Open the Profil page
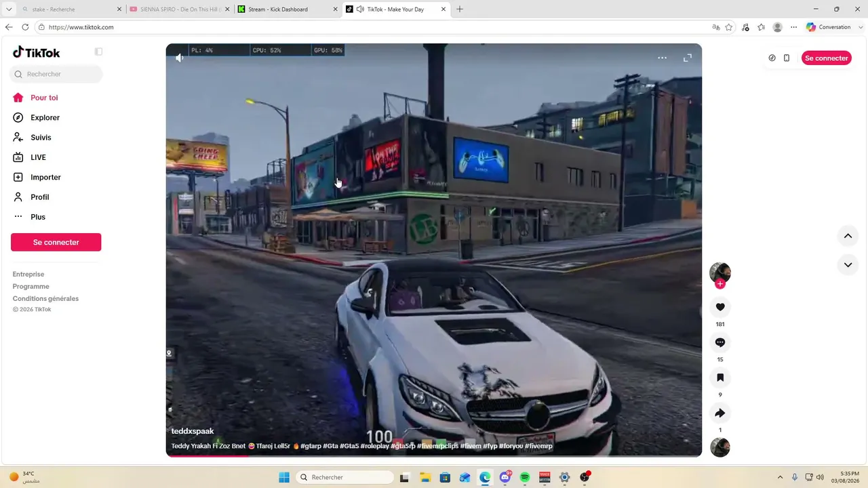Image resolution: width=868 pixels, height=488 pixels. click(x=39, y=197)
